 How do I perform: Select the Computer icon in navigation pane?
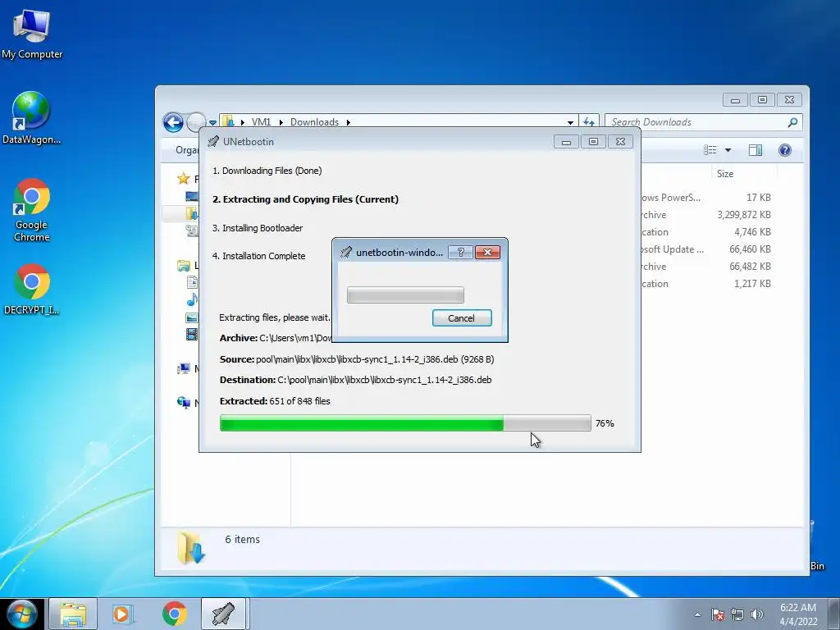point(184,368)
